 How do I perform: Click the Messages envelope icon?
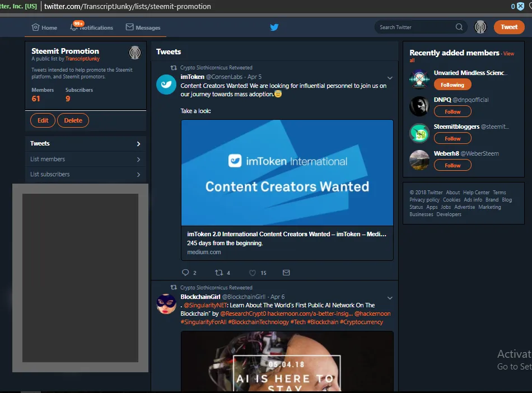(129, 27)
